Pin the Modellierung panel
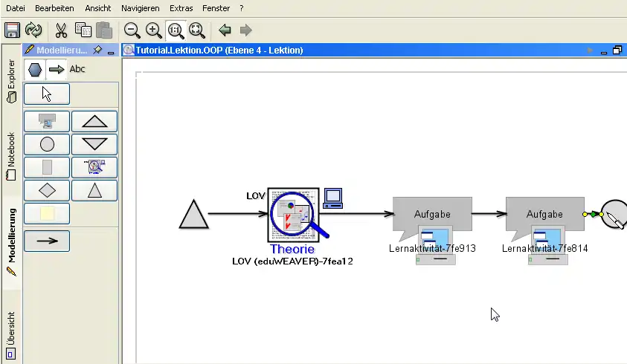 97,50
